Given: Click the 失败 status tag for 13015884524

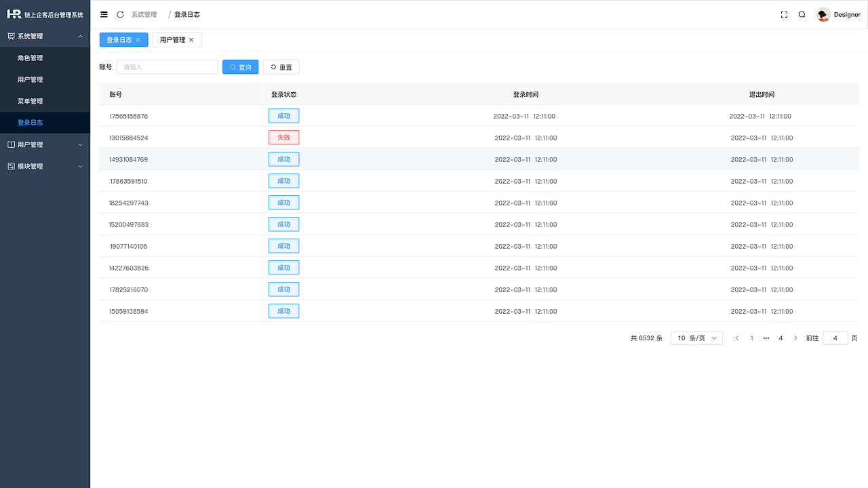Looking at the screenshot, I should point(283,138).
